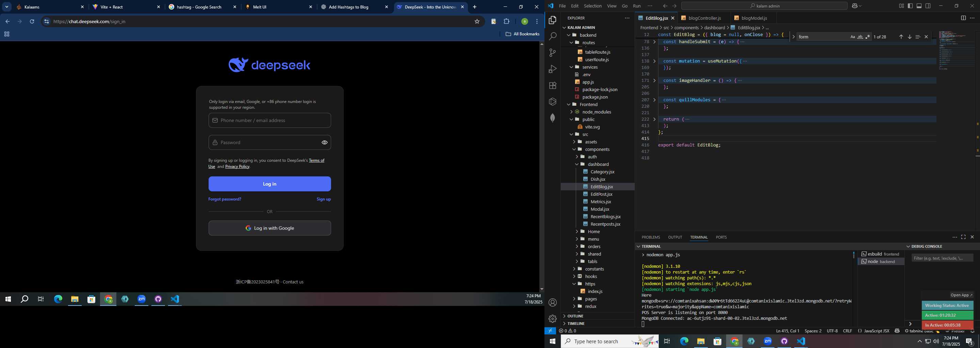Switch to the PROBLEMS panel tab
This screenshot has height=348, width=980.
651,238
